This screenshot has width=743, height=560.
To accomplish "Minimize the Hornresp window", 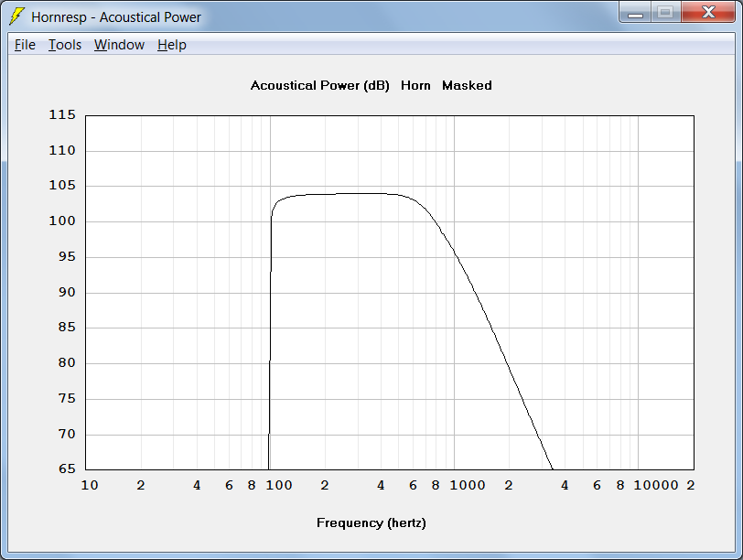I will [x=635, y=12].
